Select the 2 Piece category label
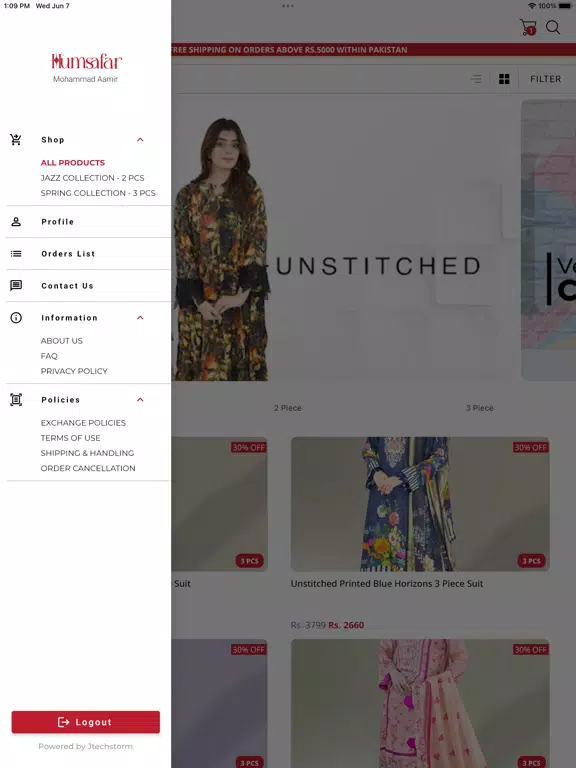Screen dimensions: 576x768 288,408
